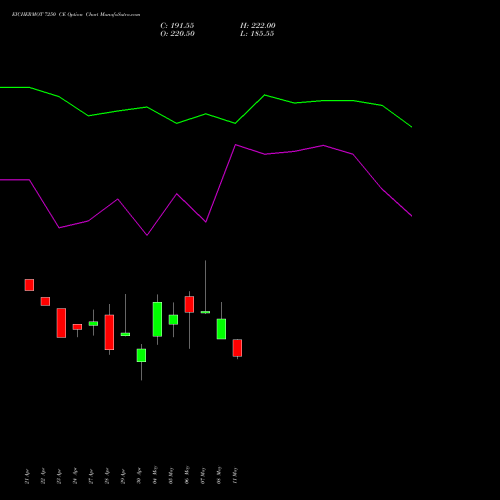500x500 pixels.
Task: Click the chart title text at top left
Action: [76, 15]
